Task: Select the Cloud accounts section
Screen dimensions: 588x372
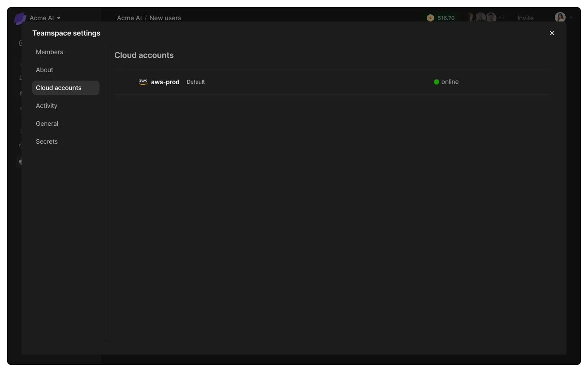Action: tap(66, 88)
